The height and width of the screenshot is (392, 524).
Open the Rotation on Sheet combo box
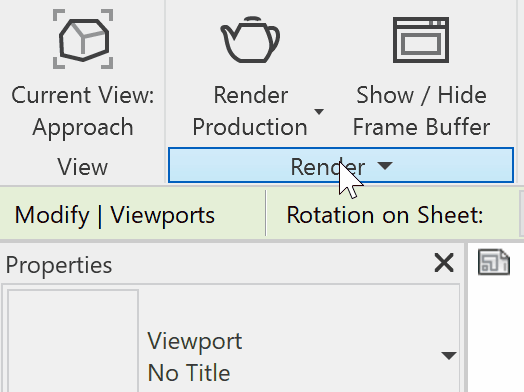click(521, 214)
